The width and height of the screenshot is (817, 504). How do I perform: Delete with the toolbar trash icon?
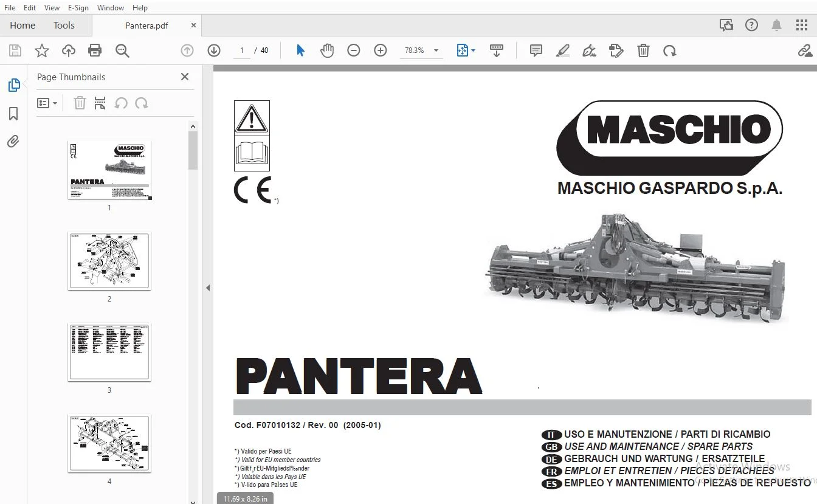point(643,50)
